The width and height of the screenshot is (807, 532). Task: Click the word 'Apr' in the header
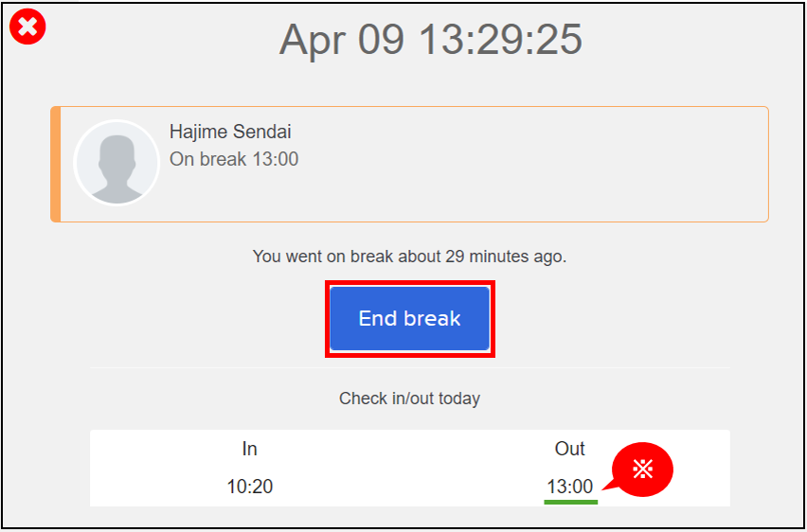(x=314, y=41)
